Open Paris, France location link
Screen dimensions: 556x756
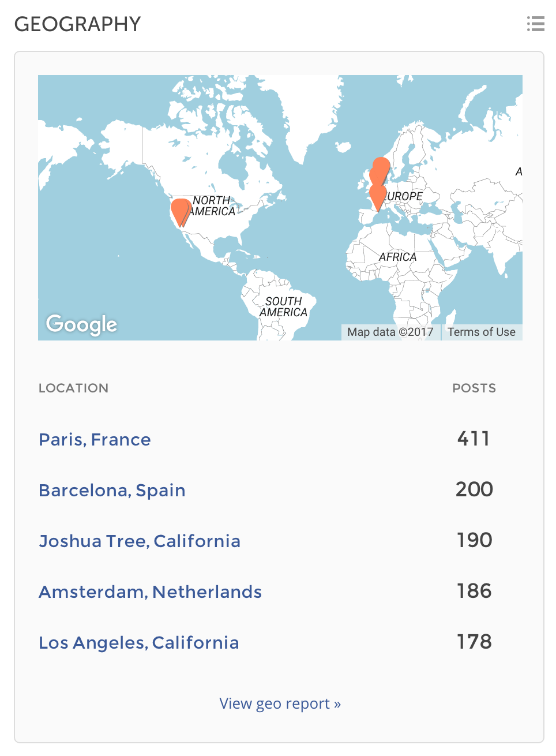(x=95, y=440)
